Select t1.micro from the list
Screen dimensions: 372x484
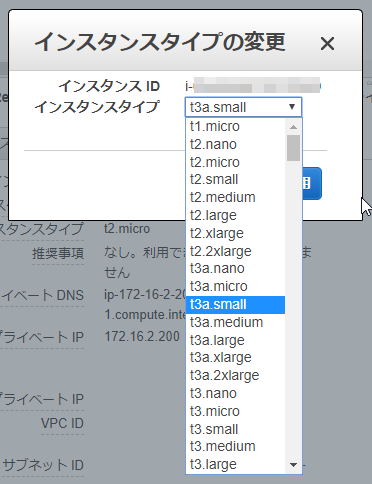tap(235, 127)
